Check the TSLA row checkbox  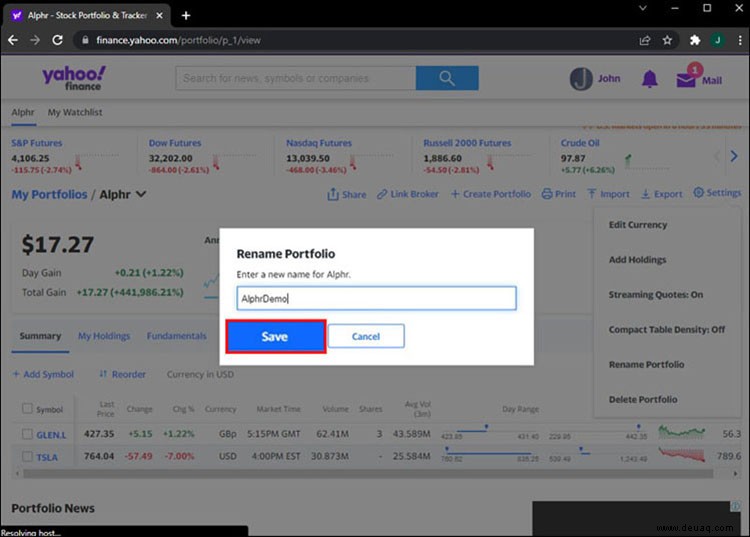(27, 456)
